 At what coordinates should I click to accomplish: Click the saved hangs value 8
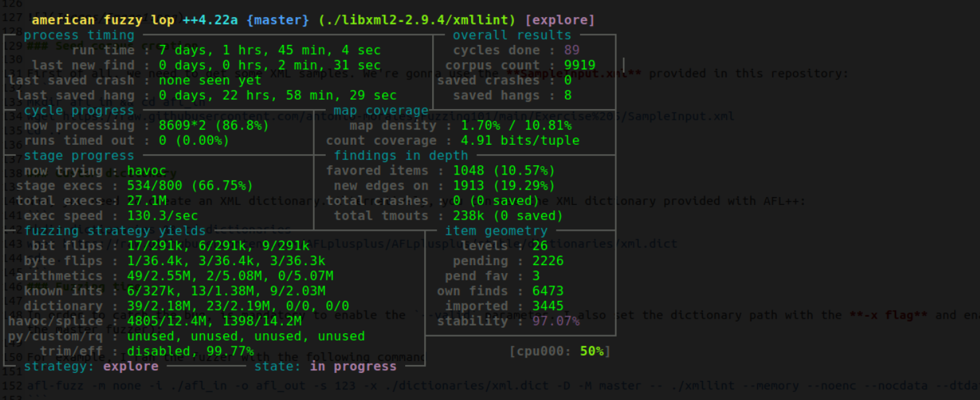pos(568,96)
